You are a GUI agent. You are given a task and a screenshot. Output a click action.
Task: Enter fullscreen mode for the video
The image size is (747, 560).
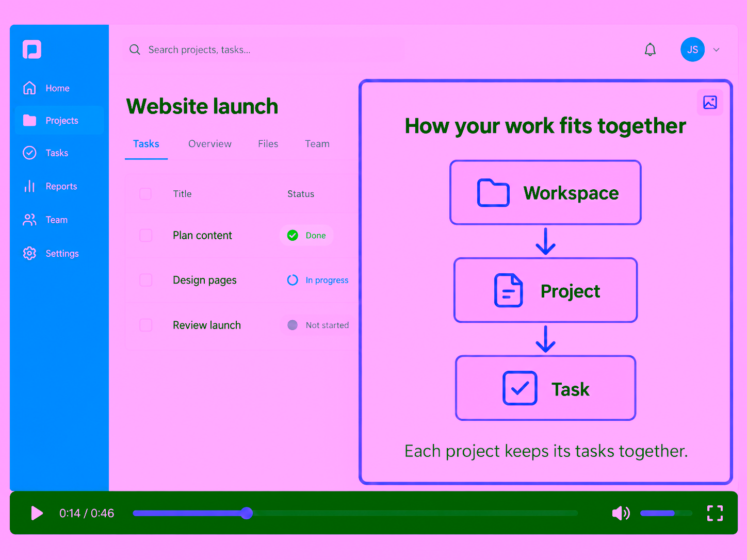click(715, 513)
